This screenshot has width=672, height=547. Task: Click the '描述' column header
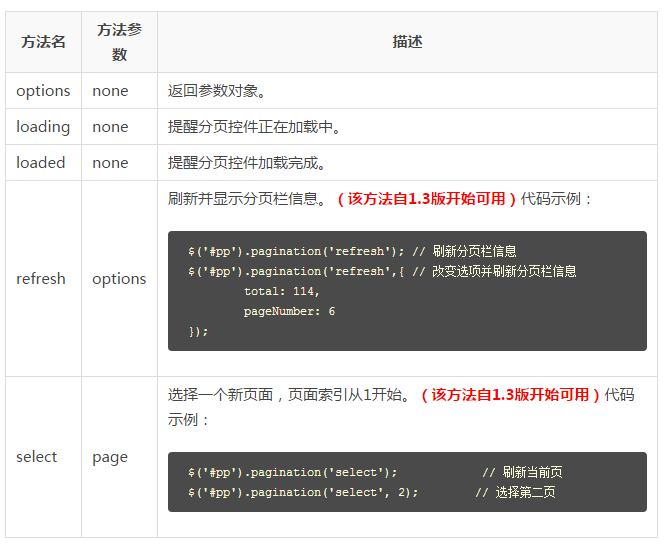407,42
